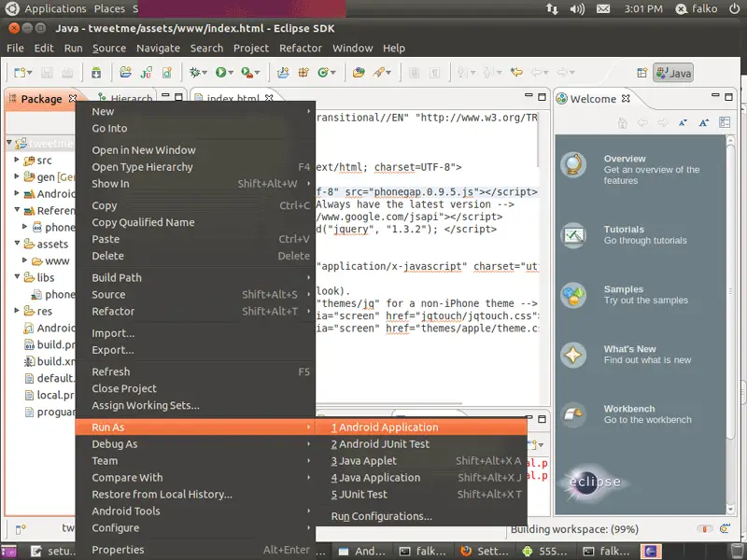Click the new JUnit test project icon
This screenshot has width=747, height=560.
click(x=147, y=73)
